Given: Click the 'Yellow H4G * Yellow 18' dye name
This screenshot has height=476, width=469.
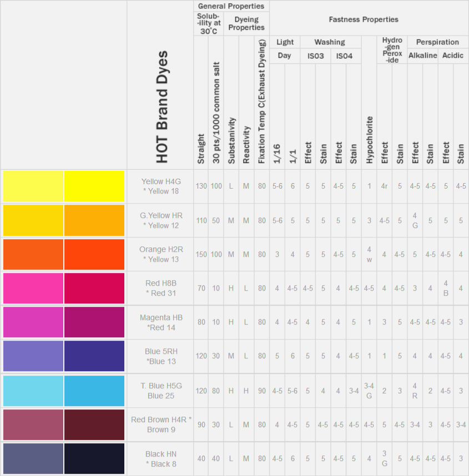Looking at the screenshot, I should (x=161, y=186).
